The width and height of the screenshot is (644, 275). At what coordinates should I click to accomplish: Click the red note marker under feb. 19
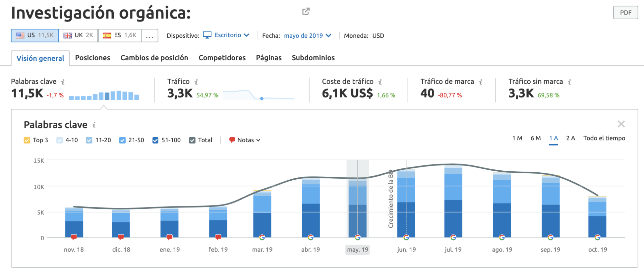click(x=218, y=237)
